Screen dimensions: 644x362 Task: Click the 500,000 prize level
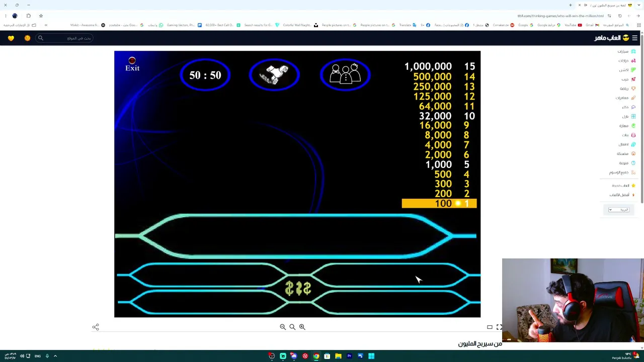[x=444, y=76]
